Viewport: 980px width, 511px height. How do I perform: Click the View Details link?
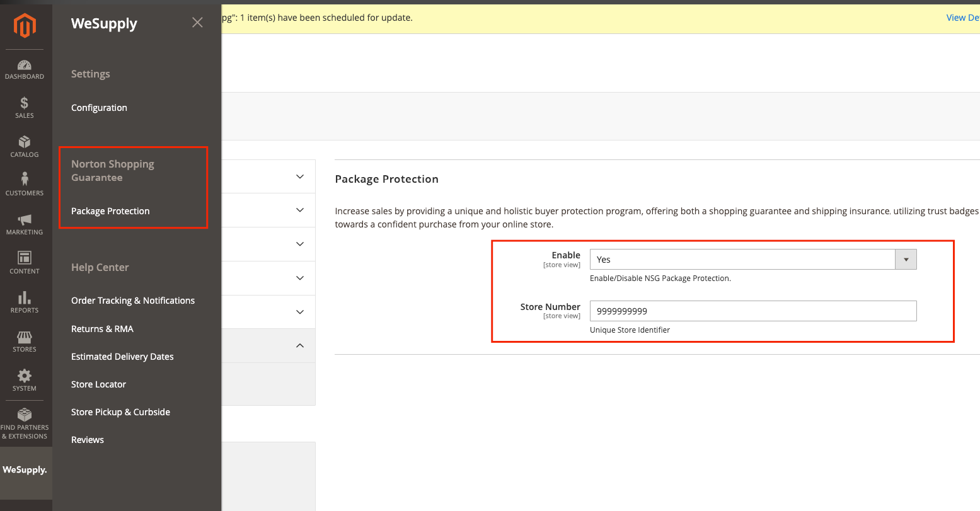pos(963,18)
